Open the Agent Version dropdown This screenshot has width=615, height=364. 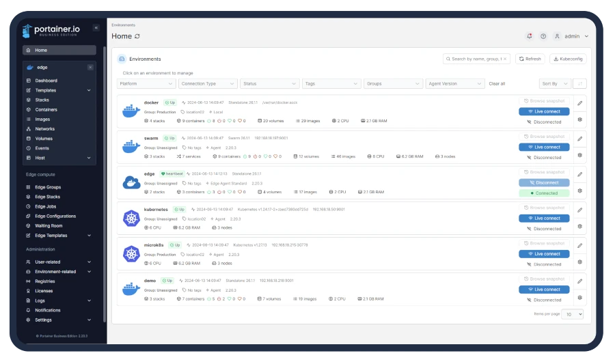pyautogui.click(x=454, y=83)
